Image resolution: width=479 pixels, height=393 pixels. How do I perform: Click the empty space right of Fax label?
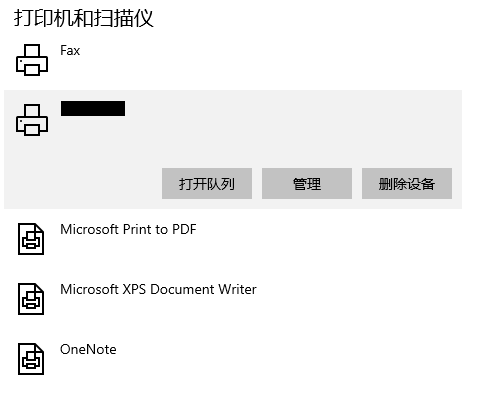(x=267, y=60)
